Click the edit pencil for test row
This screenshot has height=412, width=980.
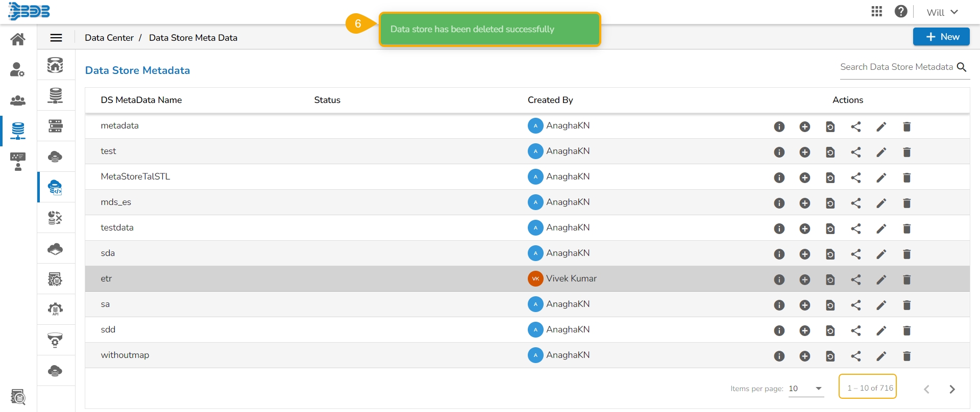[x=881, y=152]
